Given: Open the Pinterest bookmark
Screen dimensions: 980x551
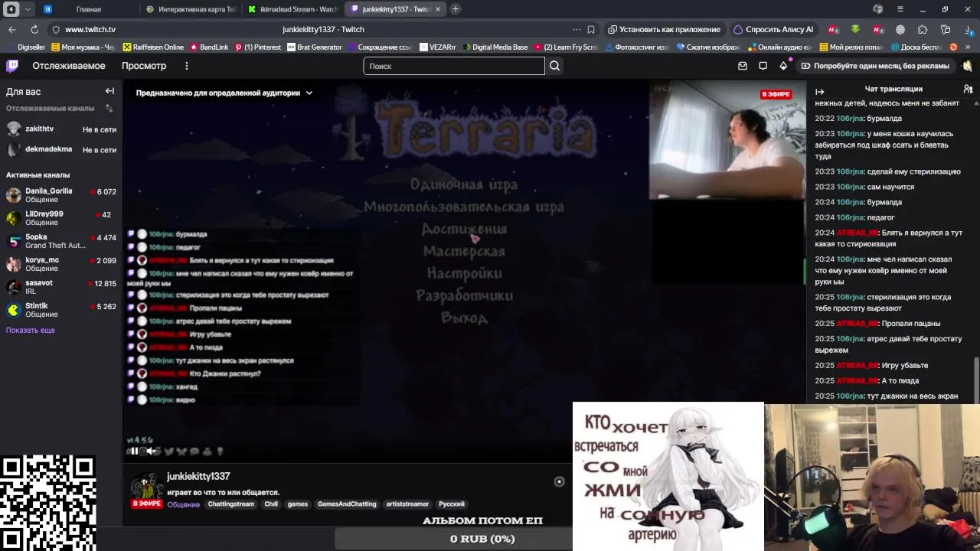Looking at the screenshot, I should coord(259,47).
